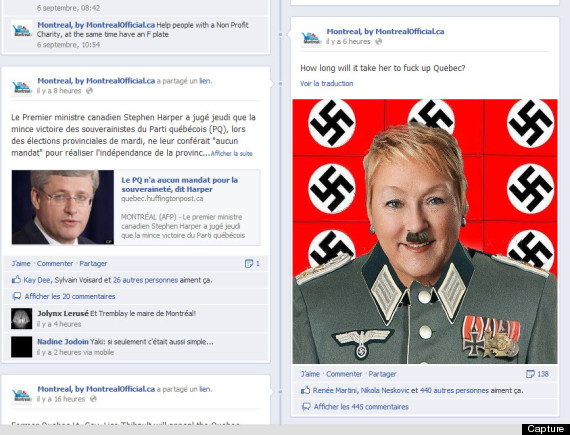Click timeline dot beside Harper post
The image size is (570, 435).
pos(280,84)
